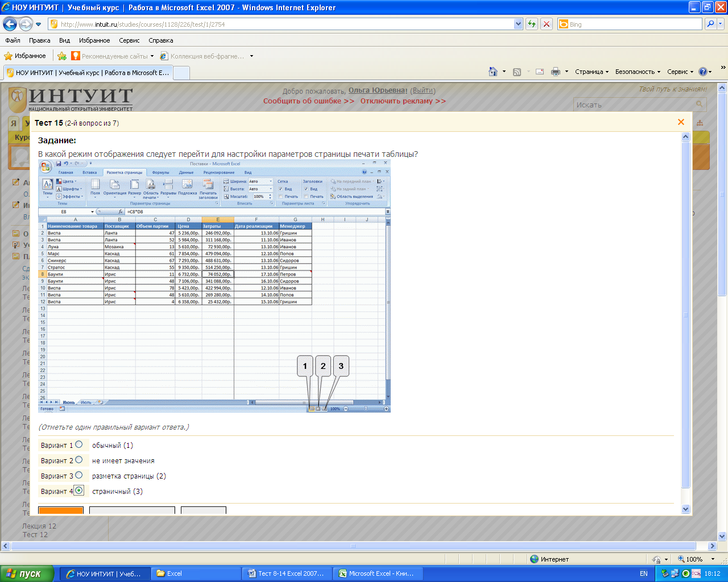
Task: Go back with the browser Back arrow
Action: (x=10, y=24)
